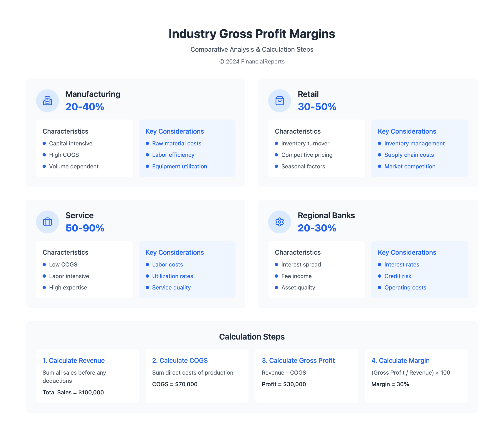This screenshot has width=504, height=439.
Task: Click the Retail shopping bag icon
Action: coord(279,101)
